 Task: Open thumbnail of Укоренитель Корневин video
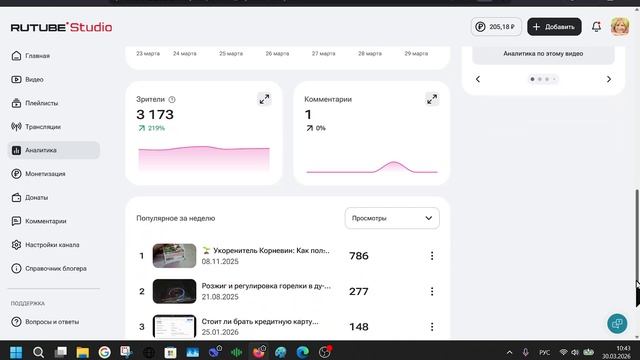(174, 256)
